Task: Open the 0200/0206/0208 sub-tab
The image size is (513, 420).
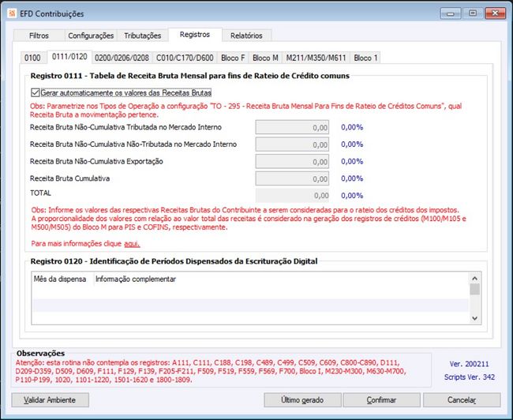Action: click(x=122, y=58)
